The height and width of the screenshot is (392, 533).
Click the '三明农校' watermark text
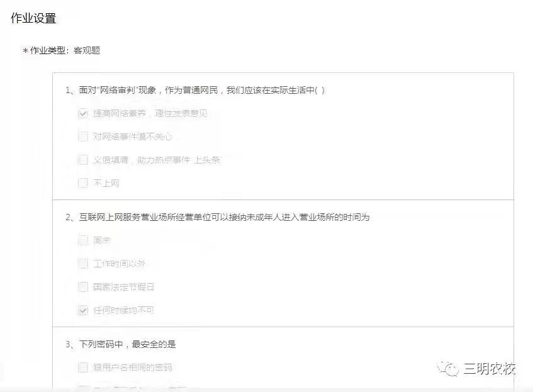pos(490,369)
